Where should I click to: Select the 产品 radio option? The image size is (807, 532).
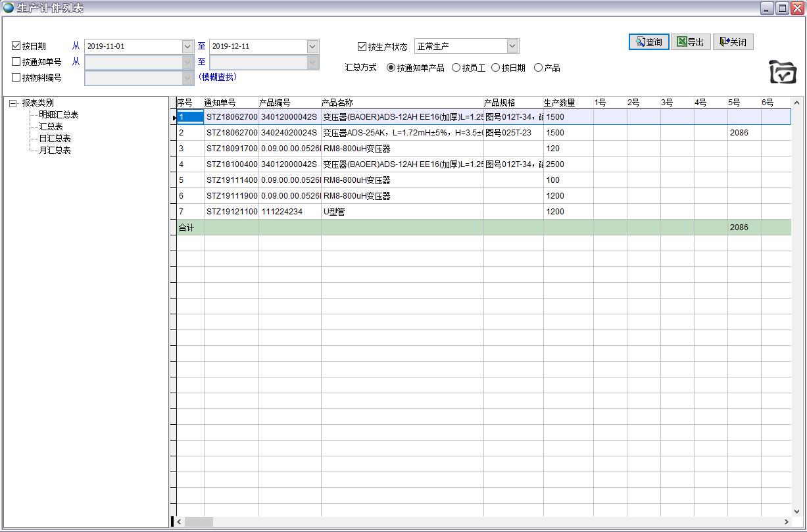538,67
